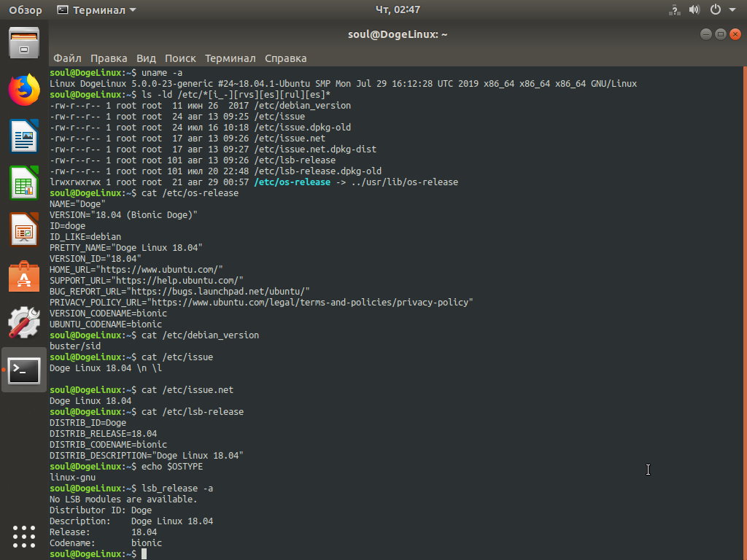The height and width of the screenshot is (560, 747).
Task: Click the DISTRIB_ID=Doge line
Action: click(x=88, y=423)
